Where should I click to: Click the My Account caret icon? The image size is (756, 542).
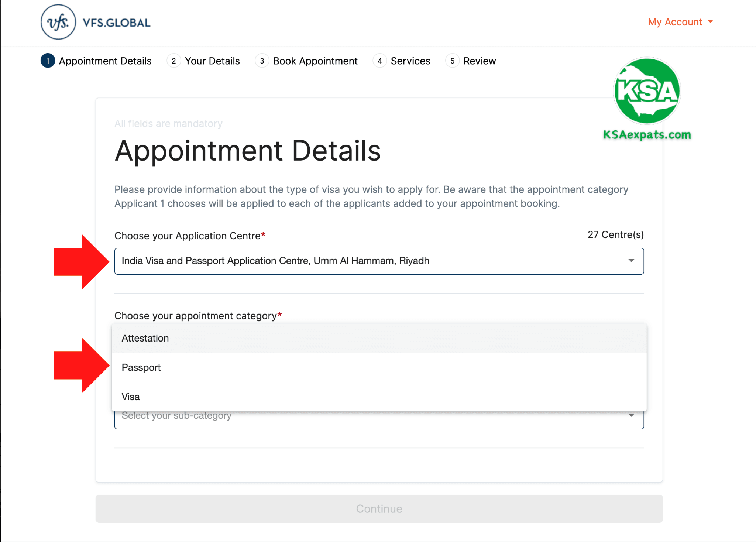711,22
